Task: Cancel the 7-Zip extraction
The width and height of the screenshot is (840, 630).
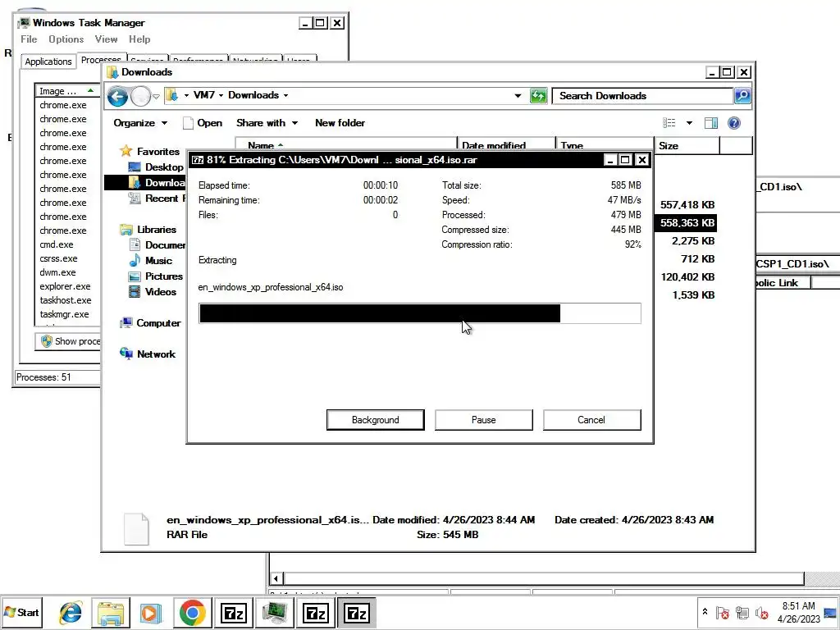Action: click(x=591, y=420)
